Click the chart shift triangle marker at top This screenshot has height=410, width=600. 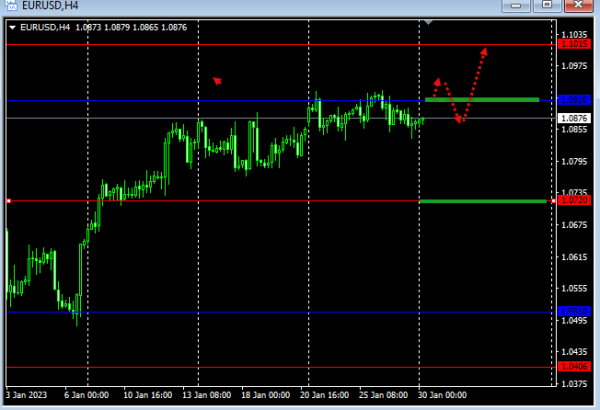(428, 21)
